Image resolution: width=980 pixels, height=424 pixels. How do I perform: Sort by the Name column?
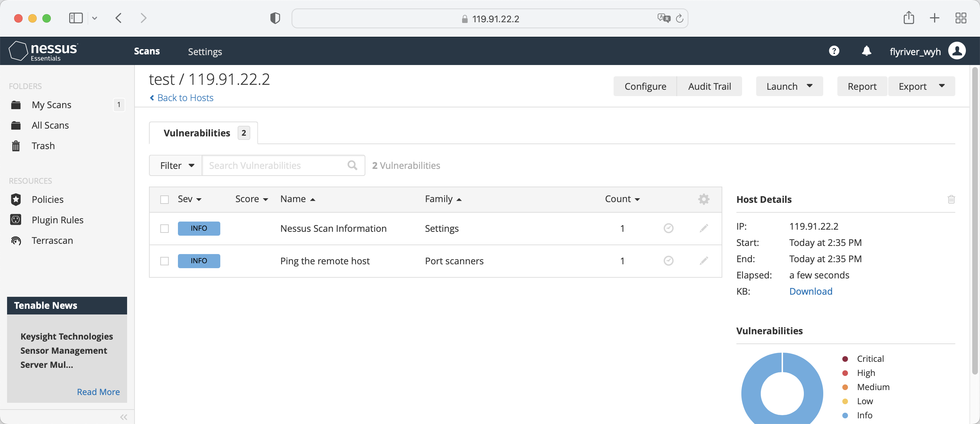pos(298,199)
